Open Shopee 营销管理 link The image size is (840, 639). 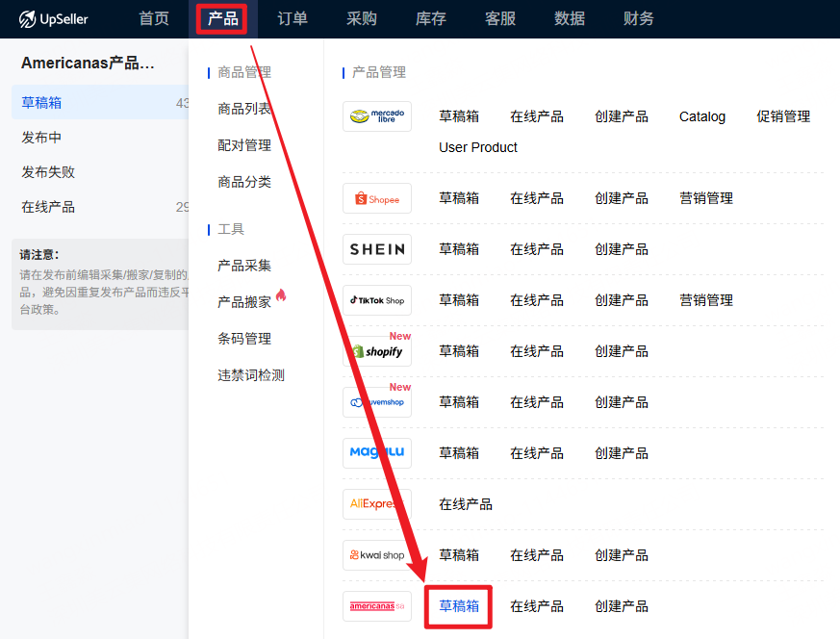click(x=706, y=198)
